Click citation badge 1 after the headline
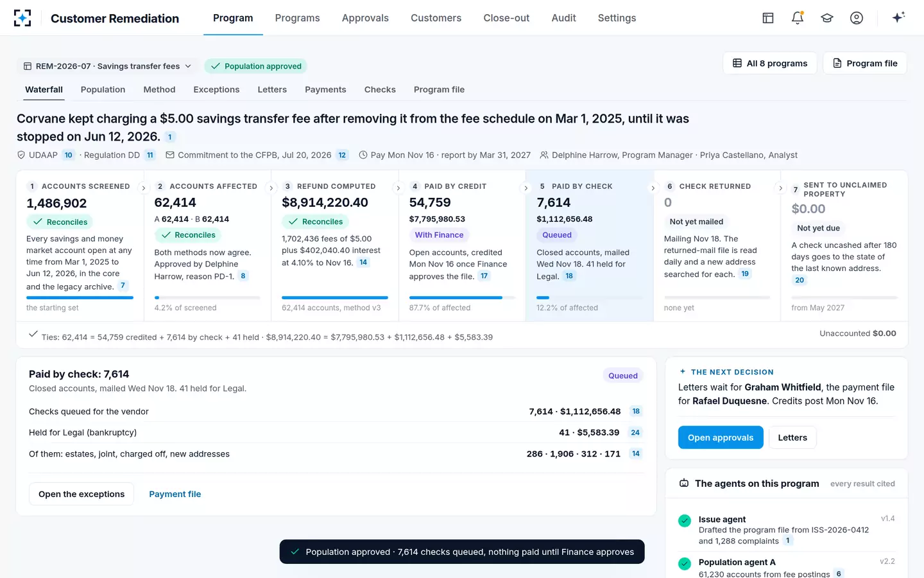 point(170,137)
